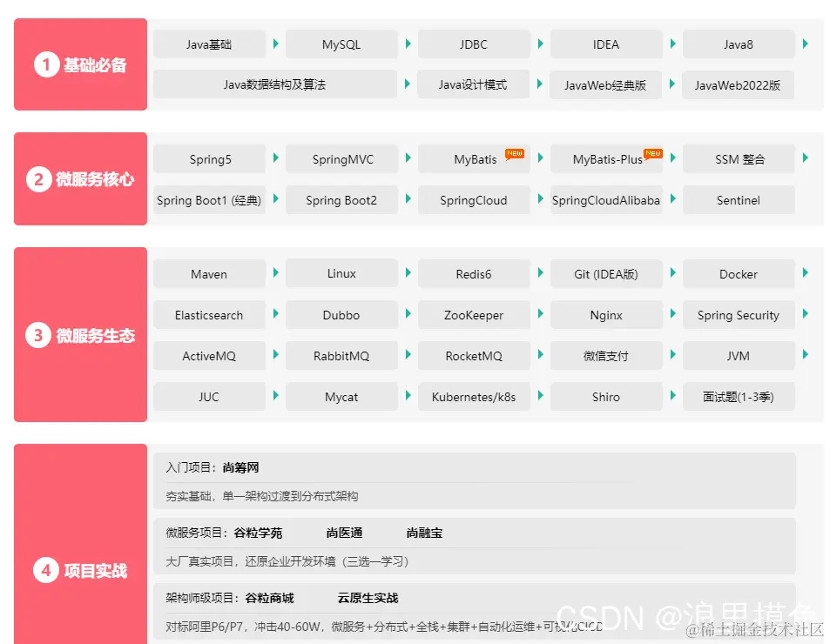Click the green arrow after JVM
Image resolution: width=830 pixels, height=644 pixels.
805,354
